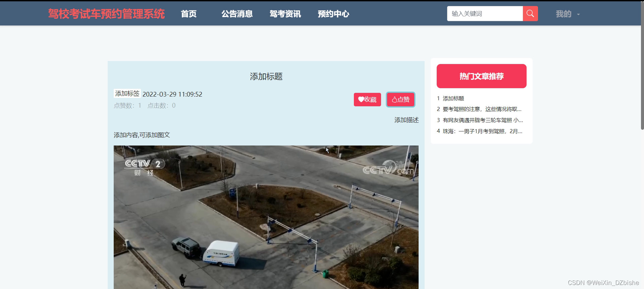Image resolution: width=644 pixels, height=289 pixels.
Task: Open the 我的 user dropdown
Action: (568, 14)
